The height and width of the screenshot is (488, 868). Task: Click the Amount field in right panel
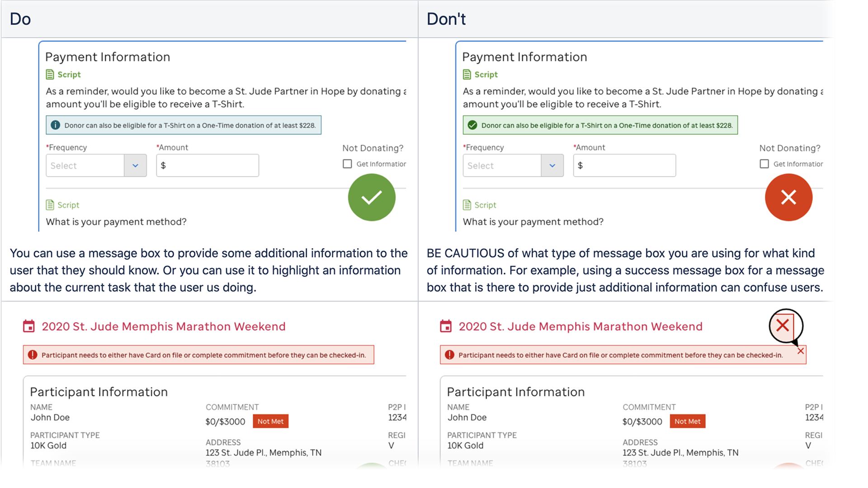coord(624,165)
